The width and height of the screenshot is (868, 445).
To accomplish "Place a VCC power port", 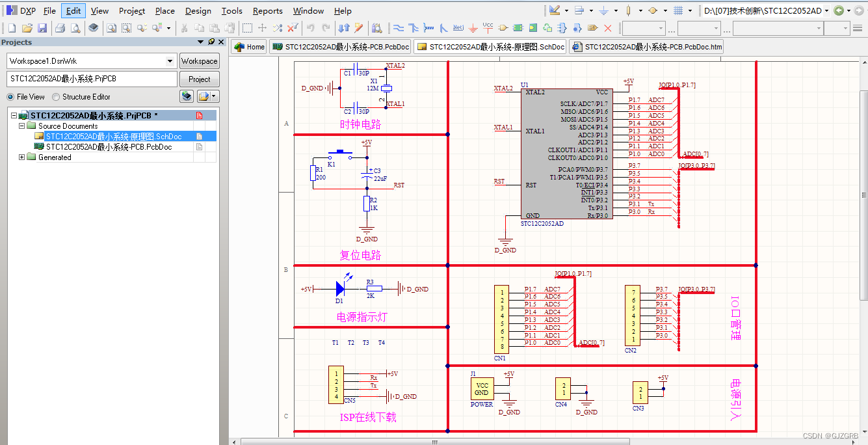I will tap(487, 27).
